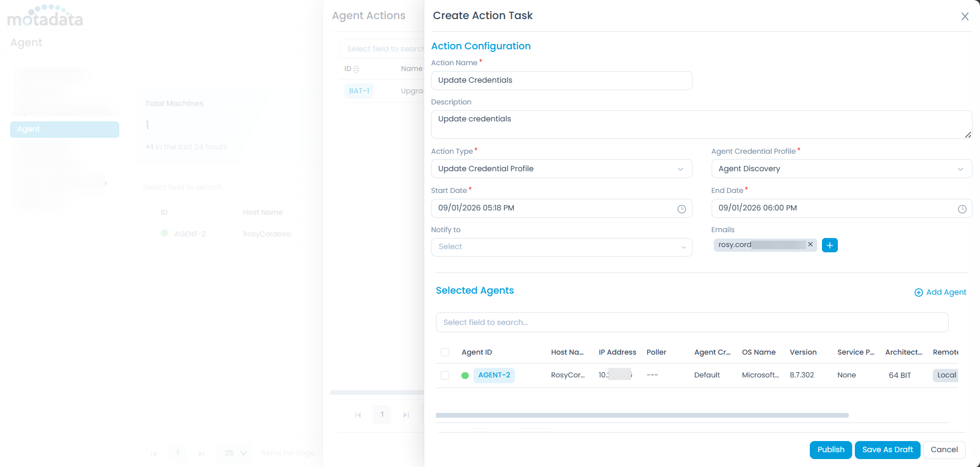Save the task as draft
Image resolution: width=980 pixels, height=467 pixels.
tap(887, 450)
